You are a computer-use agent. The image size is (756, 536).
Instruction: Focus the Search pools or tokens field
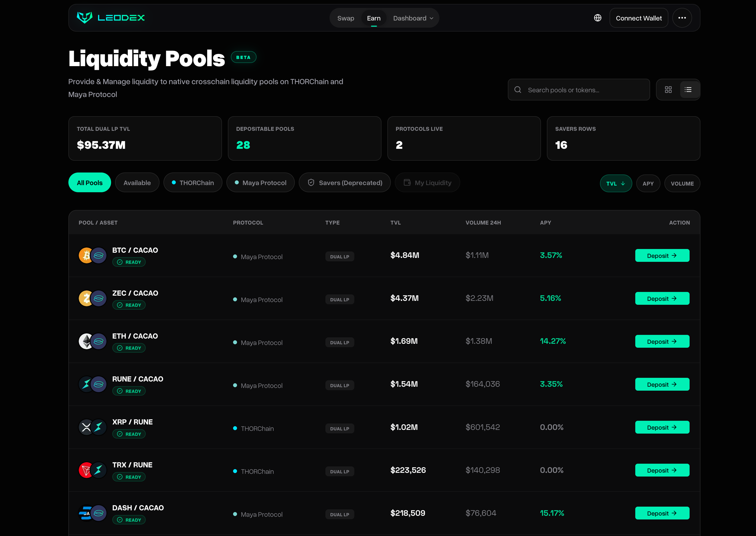(579, 90)
